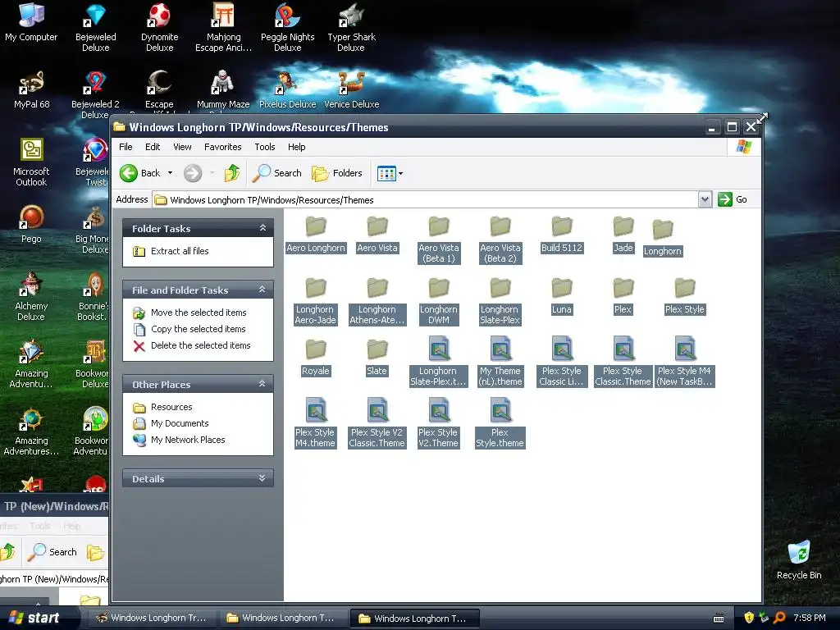Screen dimensions: 840x630
Task: Select the Slate folder
Action: [377, 358]
